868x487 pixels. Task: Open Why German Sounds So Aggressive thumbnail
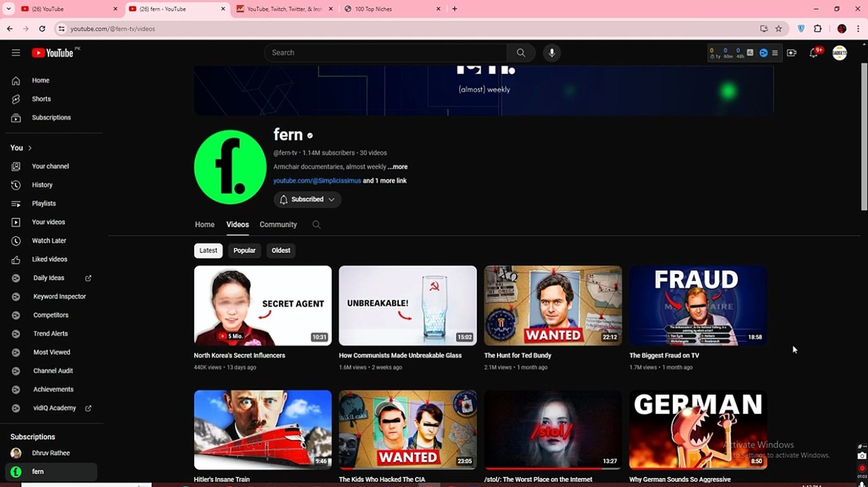click(698, 430)
